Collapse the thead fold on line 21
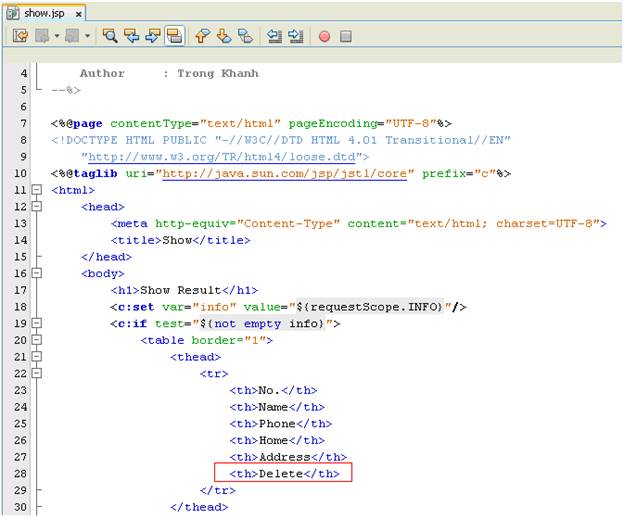Screen dimensions: 624x519 pos(37,357)
